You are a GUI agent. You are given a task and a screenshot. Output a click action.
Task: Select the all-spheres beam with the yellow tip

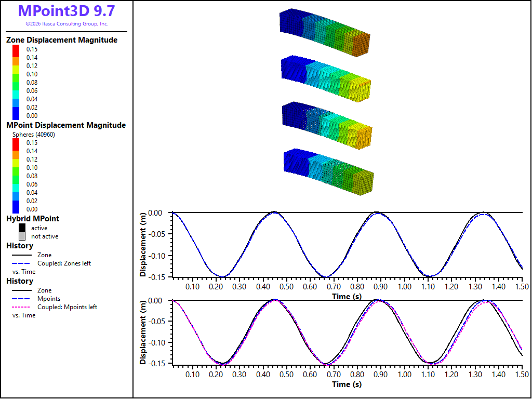pyautogui.click(x=326, y=79)
